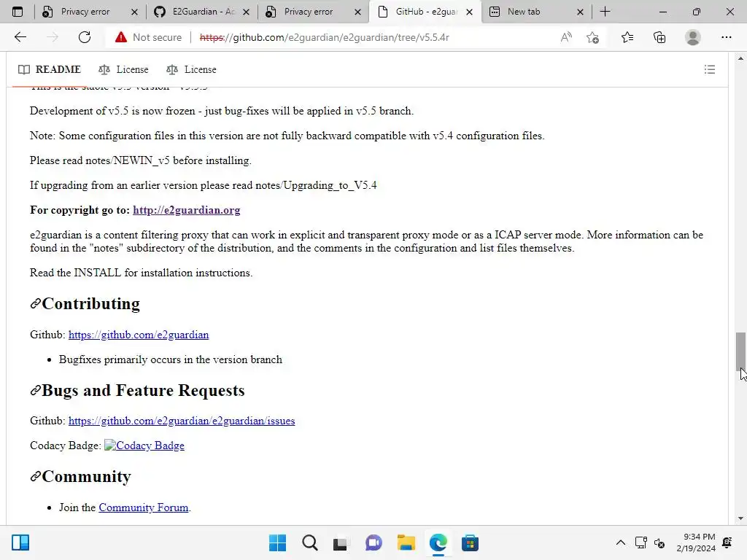Click the page vertical scrollbar thumb
This screenshot has height=560, width=747.
pyautogui.click(x=740, y=351)
